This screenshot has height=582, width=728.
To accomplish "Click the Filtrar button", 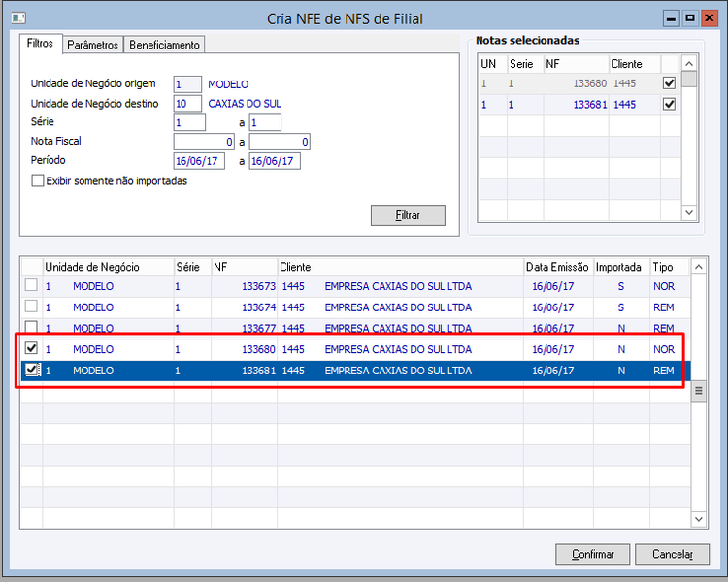I will [x=408, y=215].
